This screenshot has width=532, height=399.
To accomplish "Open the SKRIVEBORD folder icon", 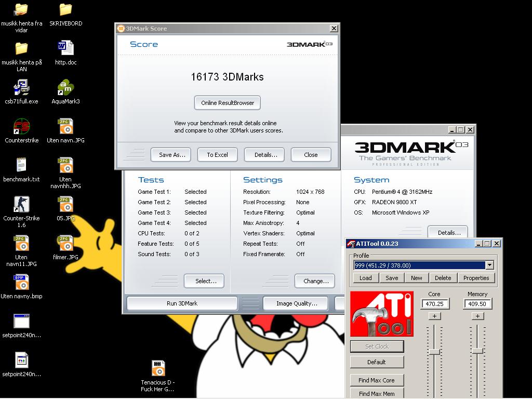I will click(x=65, y=10).
